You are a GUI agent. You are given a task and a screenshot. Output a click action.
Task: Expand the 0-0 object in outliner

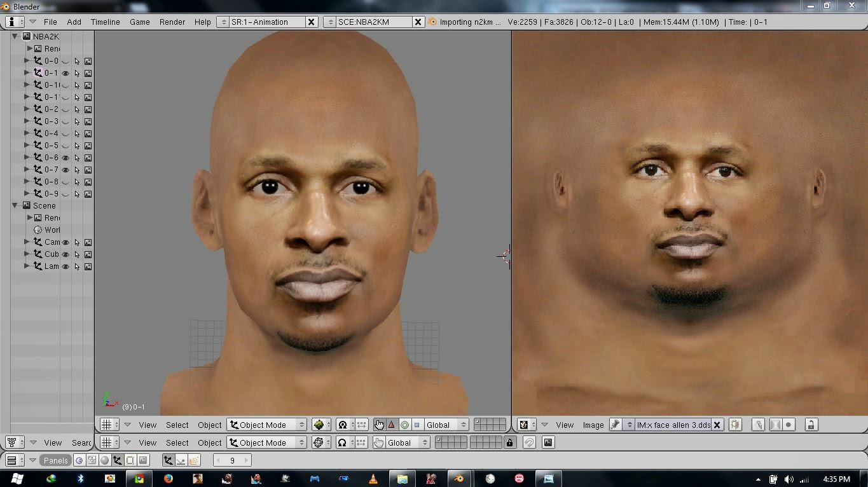(x=27, y=61)
